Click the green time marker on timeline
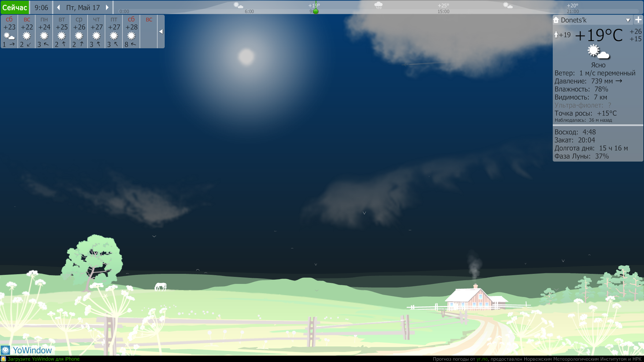The width and height of the screenshot is (644, 362). [316, 11]
